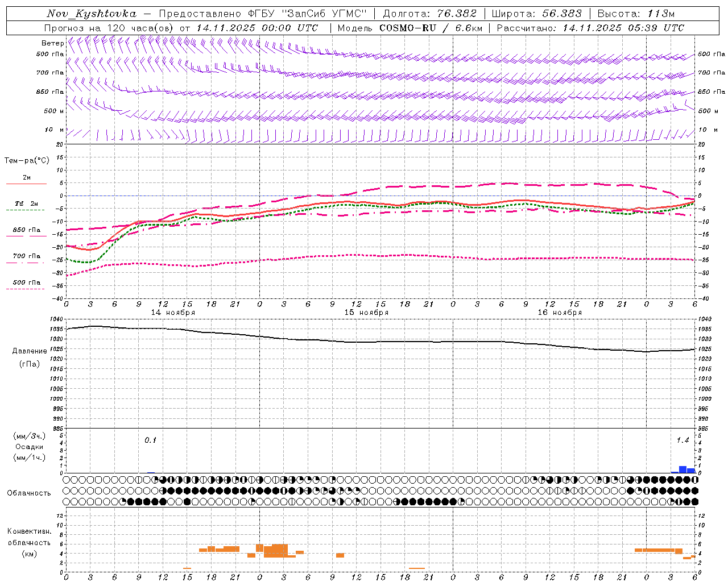Click the model name COSMO-RU / 6.6км
The width and height of the screenshot is (728, 582).
tap(431, 28)
